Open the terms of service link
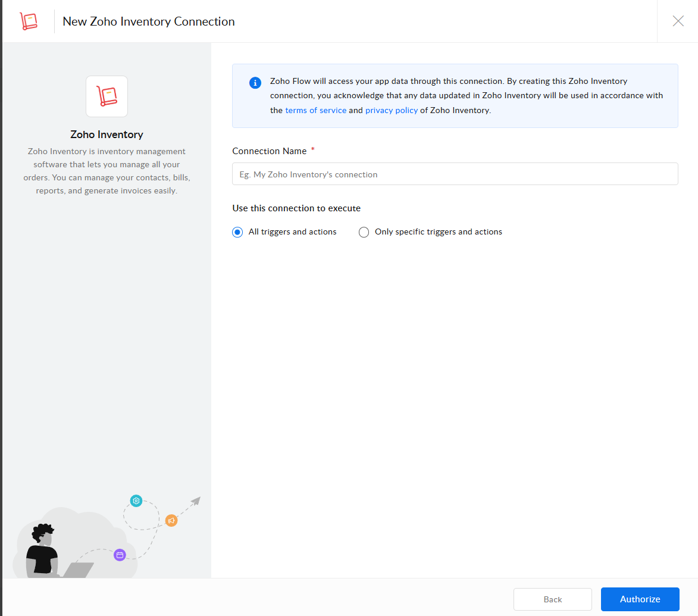Viewport: 698px width, 616px height. (315, 110)
